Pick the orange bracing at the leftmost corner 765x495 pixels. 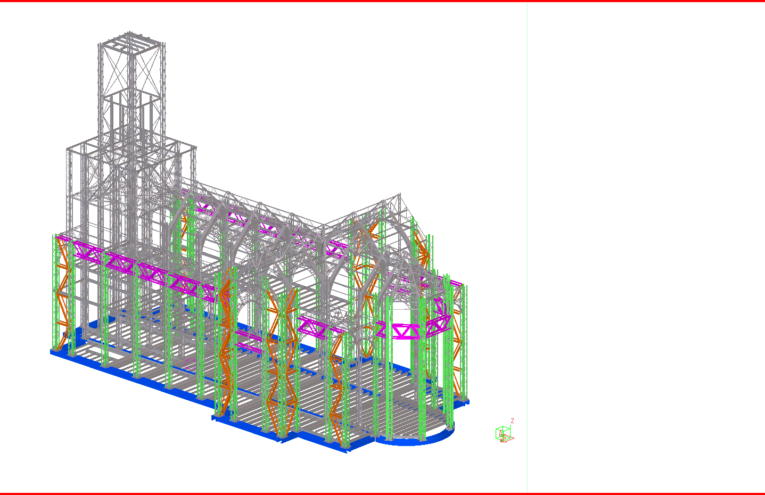coord(67,290)
